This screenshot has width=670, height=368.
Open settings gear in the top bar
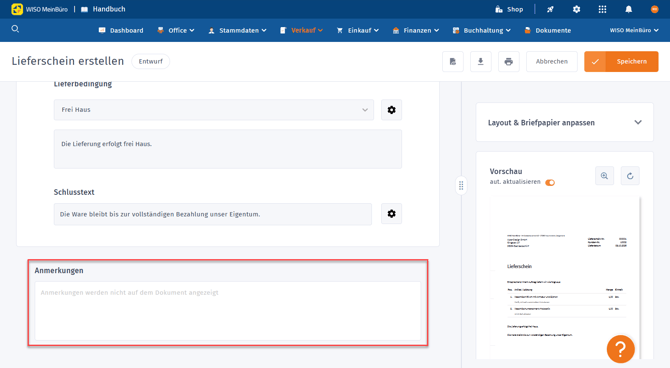click(576, 9)
